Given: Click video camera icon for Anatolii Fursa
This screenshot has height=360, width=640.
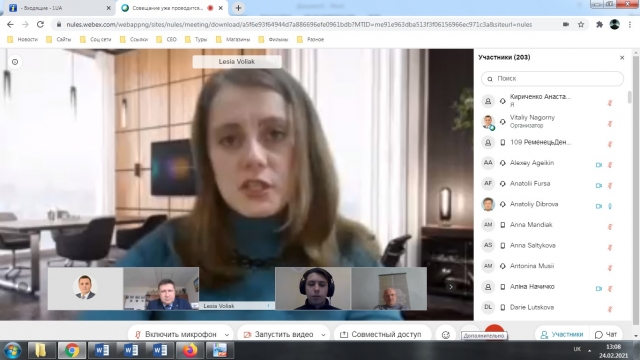Looking at the screenshot, I should [599, 185].
